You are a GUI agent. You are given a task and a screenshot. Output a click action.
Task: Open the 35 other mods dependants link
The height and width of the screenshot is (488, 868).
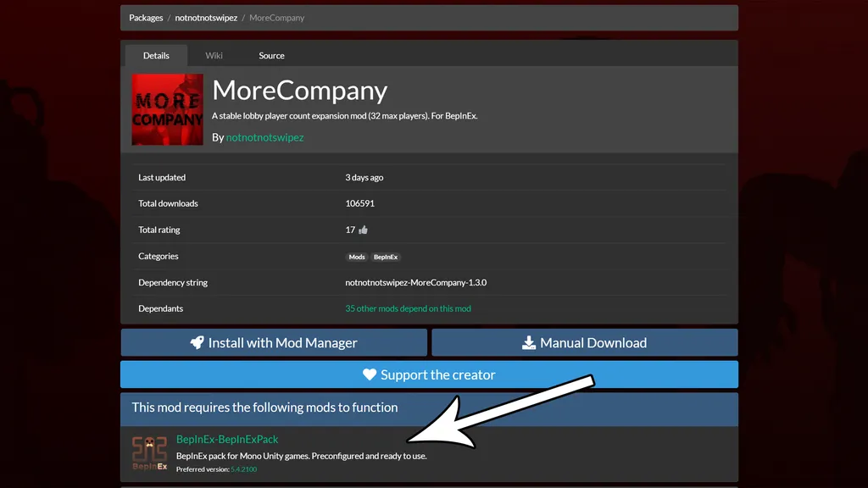(408, 308)
